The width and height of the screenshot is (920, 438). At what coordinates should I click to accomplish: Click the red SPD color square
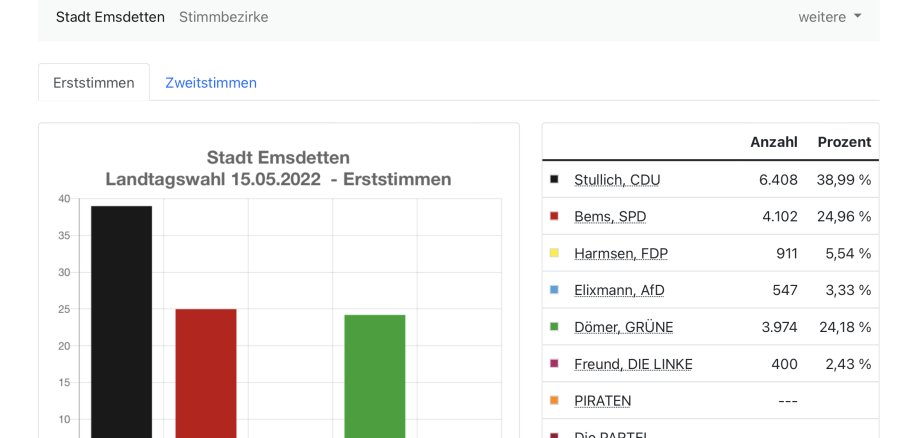click(554, 216)
